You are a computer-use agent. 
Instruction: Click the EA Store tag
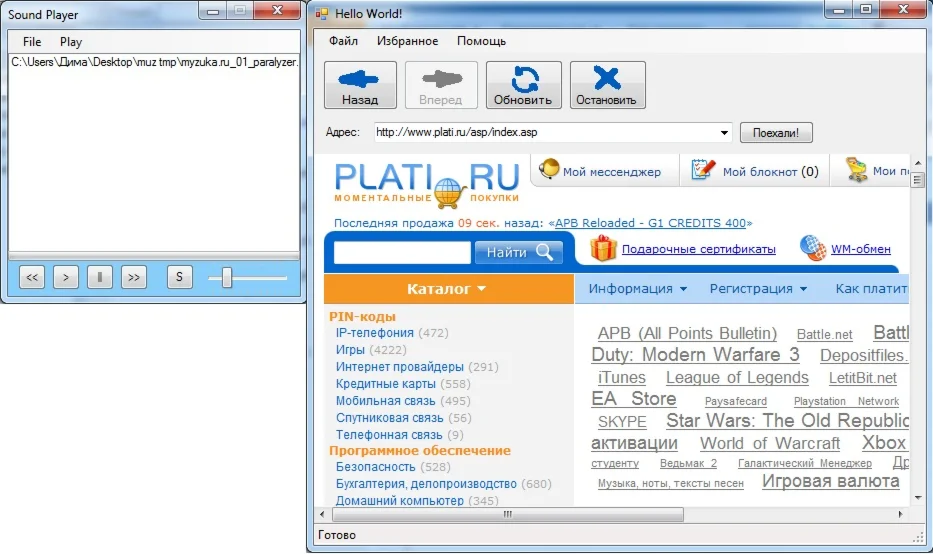pyautogui.click(x=634, y=399)
